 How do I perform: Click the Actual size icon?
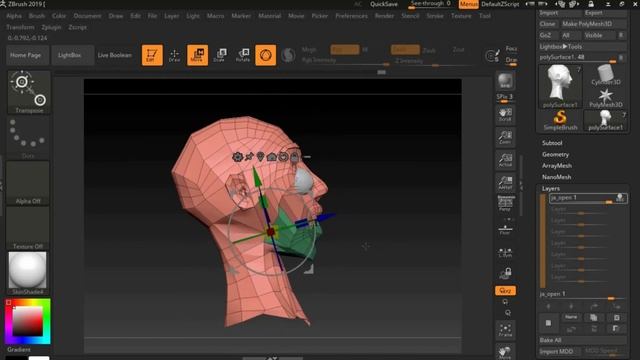click(x=505, y=160)
